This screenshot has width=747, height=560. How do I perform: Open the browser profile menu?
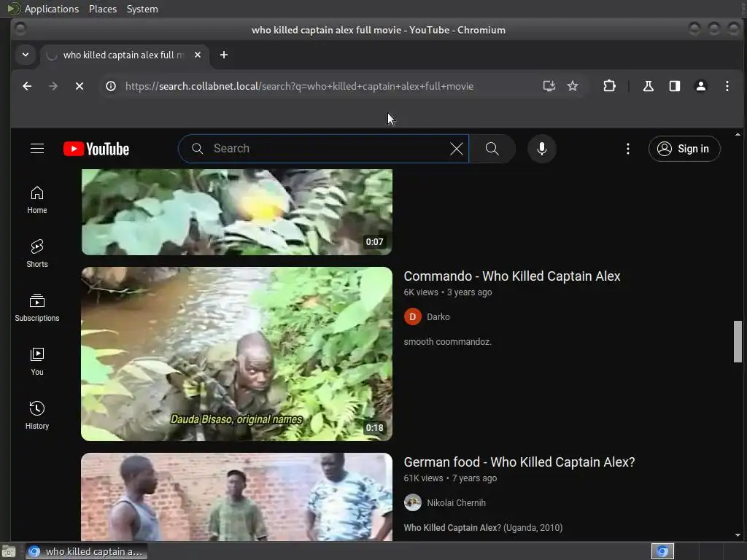pos(701,86)
